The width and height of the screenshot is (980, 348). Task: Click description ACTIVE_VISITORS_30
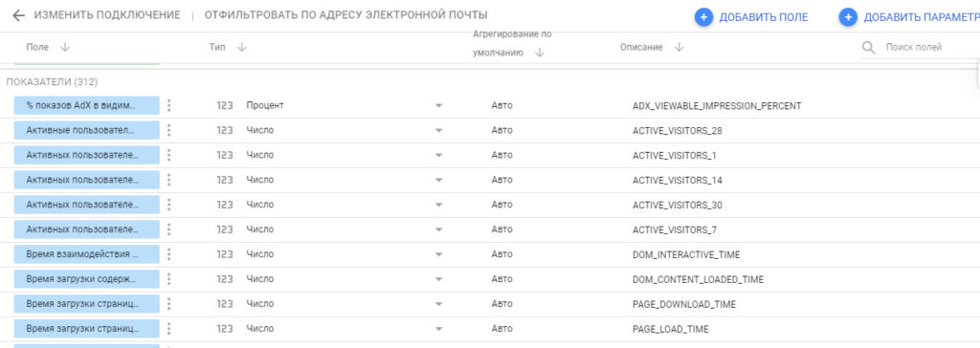tap(678, 205)
